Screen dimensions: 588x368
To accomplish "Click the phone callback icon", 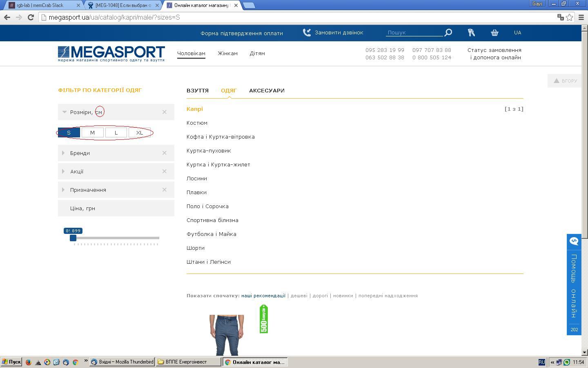I will [x=307, y=33].
